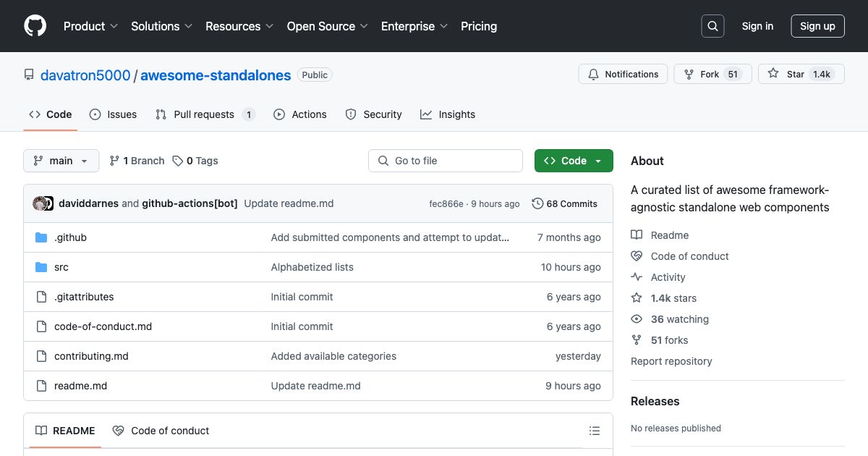
Task: Click the Readme book icon in About
Action: point(637,235)
